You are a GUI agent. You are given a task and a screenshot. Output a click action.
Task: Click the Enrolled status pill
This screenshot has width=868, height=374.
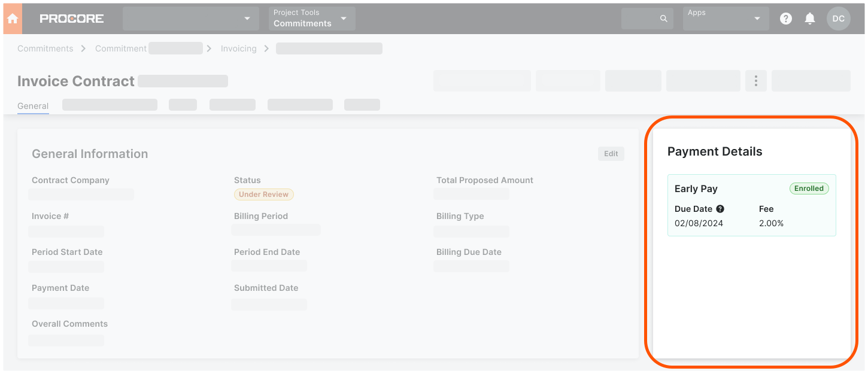point(809,188)
